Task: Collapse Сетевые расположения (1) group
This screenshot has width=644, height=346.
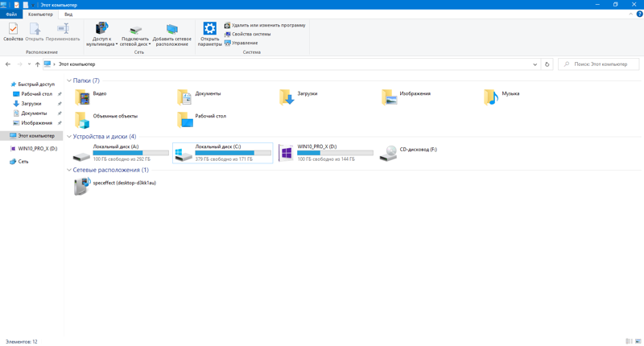Action: pos(69,170)
